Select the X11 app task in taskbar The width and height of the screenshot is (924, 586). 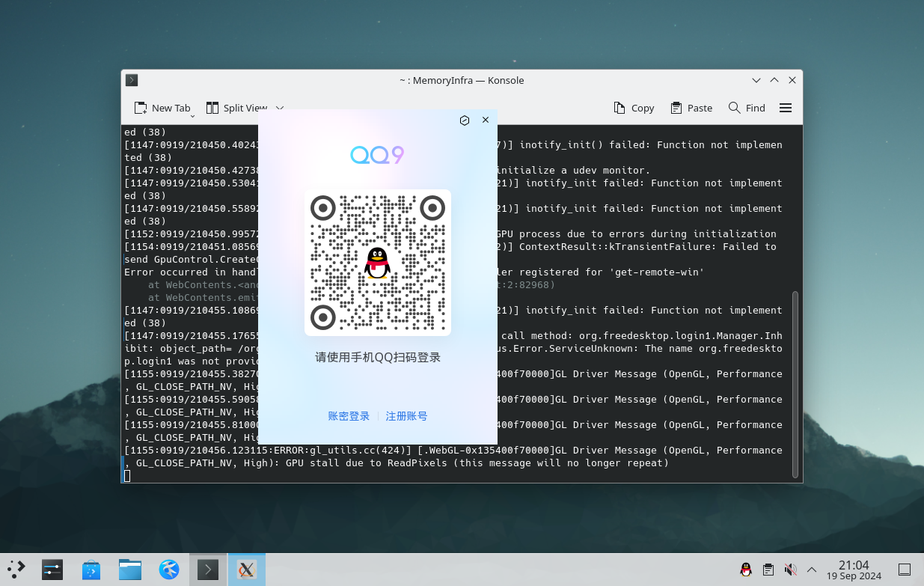coord(246,570)
